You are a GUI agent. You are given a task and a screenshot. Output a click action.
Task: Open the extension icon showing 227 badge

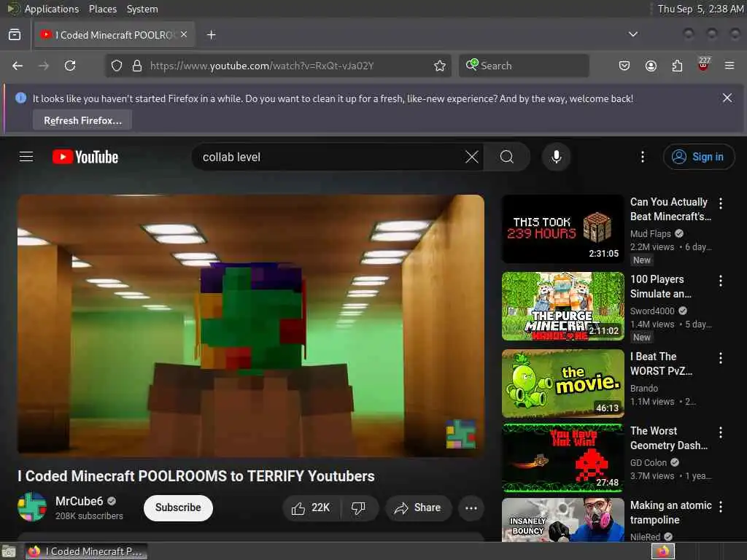tap(703, 65)
